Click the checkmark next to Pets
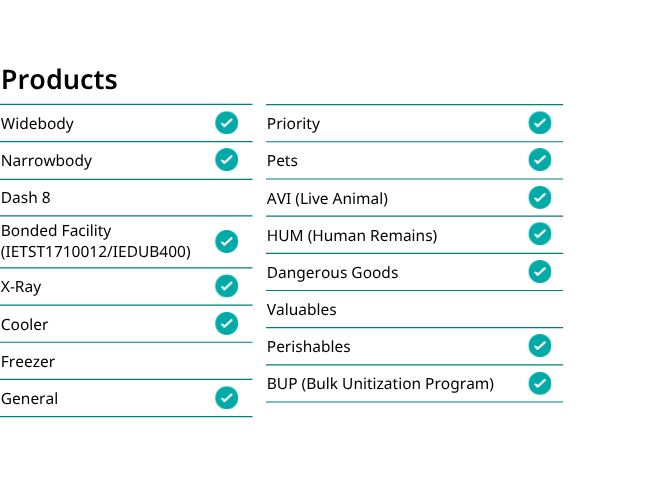The width and height of the screenshot is (650, 500). tap(540, 160)
